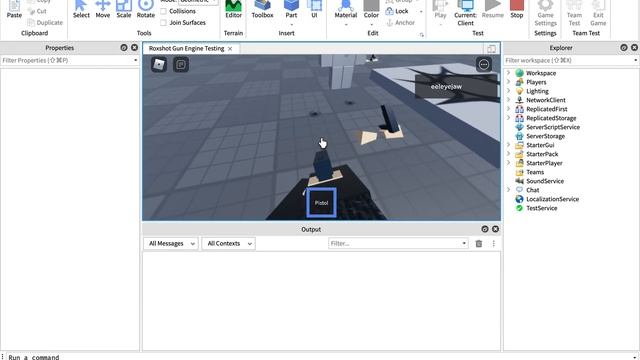
Task: Toggle Current Client view
Action: coord(465,12)
